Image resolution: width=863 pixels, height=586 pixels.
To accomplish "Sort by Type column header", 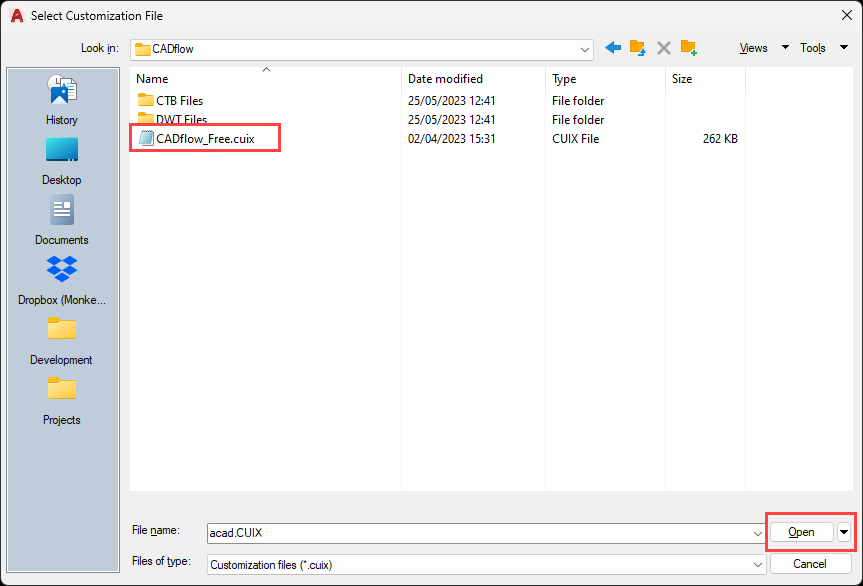I will tap(605, 79).
